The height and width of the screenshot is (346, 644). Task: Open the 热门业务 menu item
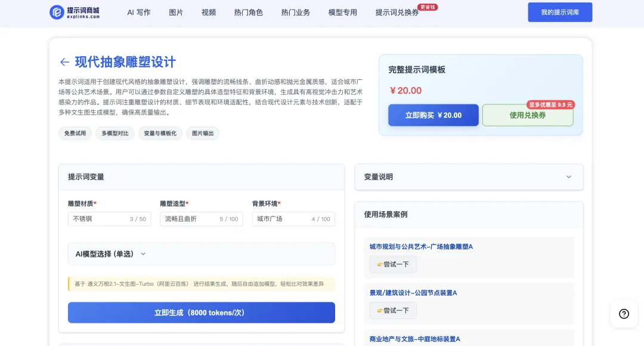point(296,13)
